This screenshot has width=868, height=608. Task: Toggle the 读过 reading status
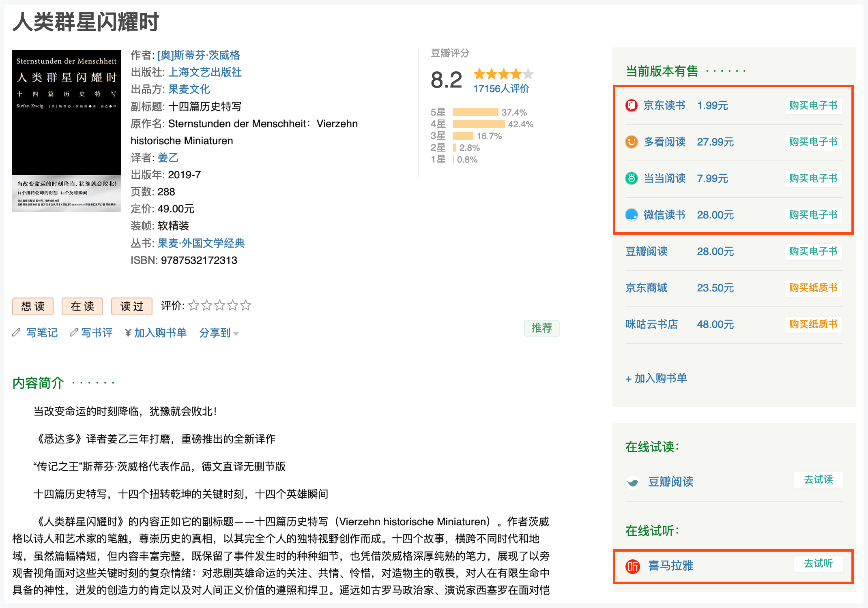(x=131, y=306)
